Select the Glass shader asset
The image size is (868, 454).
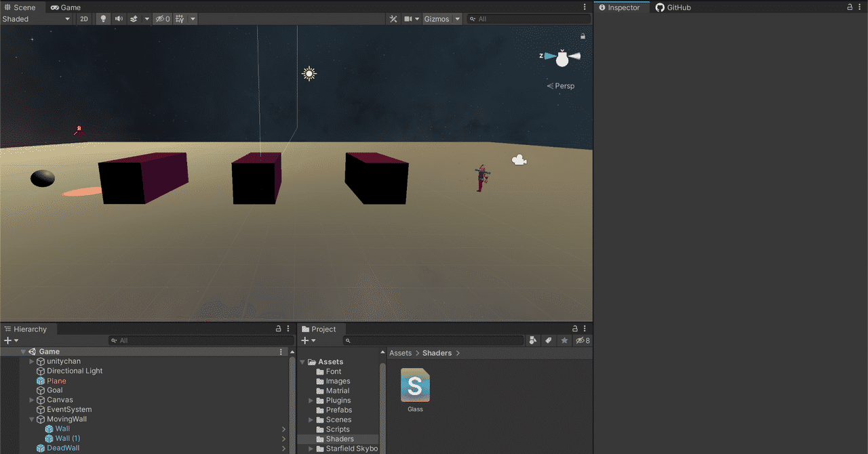pyautogui.click(x=415, y=390)
